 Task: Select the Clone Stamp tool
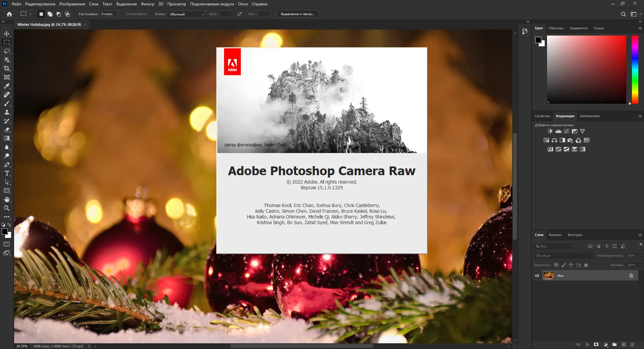tap(7, 112)
